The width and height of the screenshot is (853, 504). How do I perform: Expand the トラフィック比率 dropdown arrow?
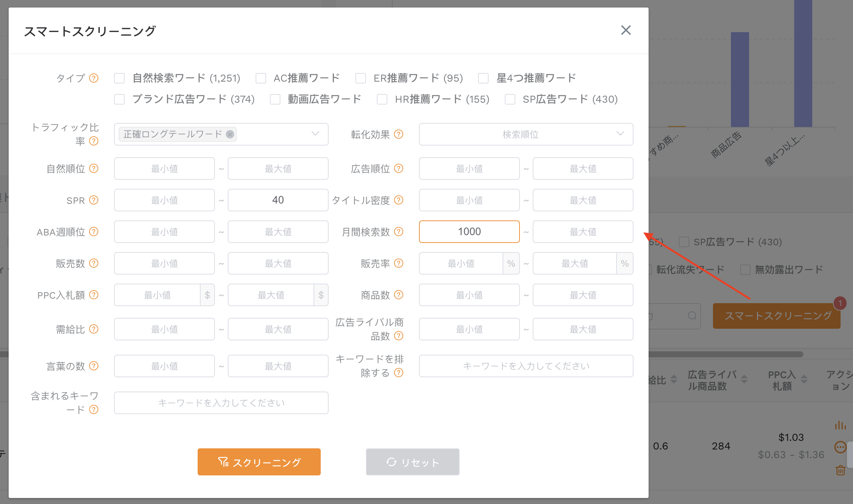pos(315,134)
